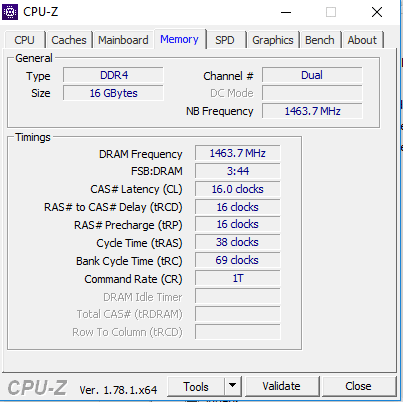
Task: Close the window with the X button
Action: (377, 12)
